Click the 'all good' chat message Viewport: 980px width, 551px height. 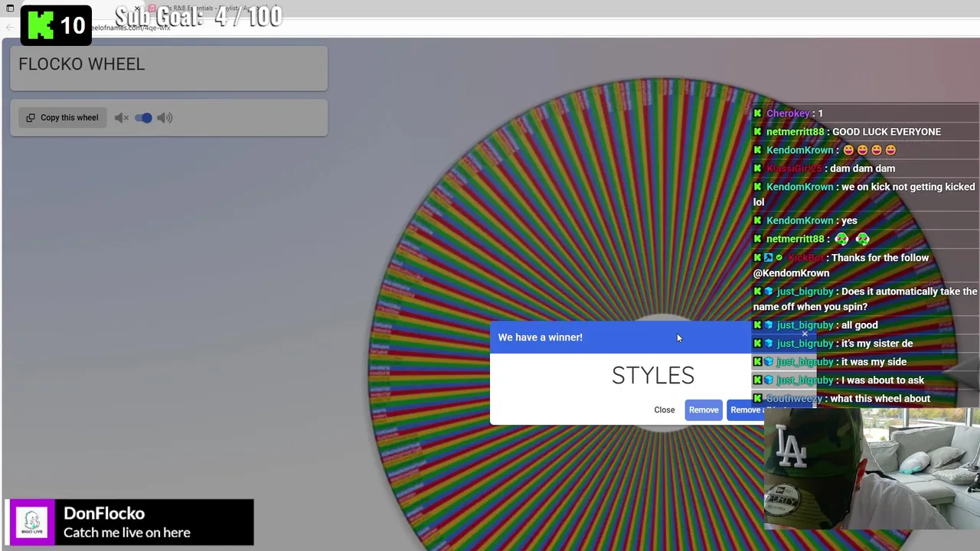859,325
